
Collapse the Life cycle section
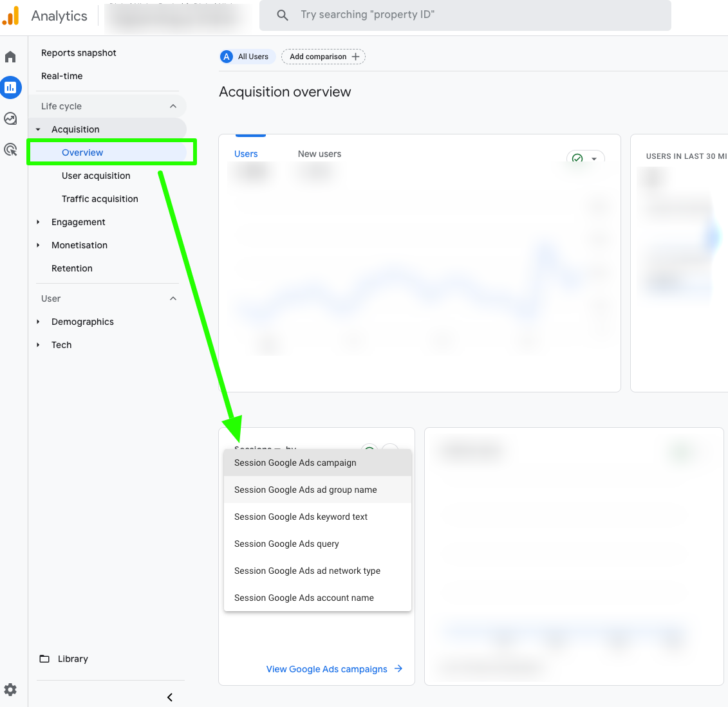(x=173, y=106)
